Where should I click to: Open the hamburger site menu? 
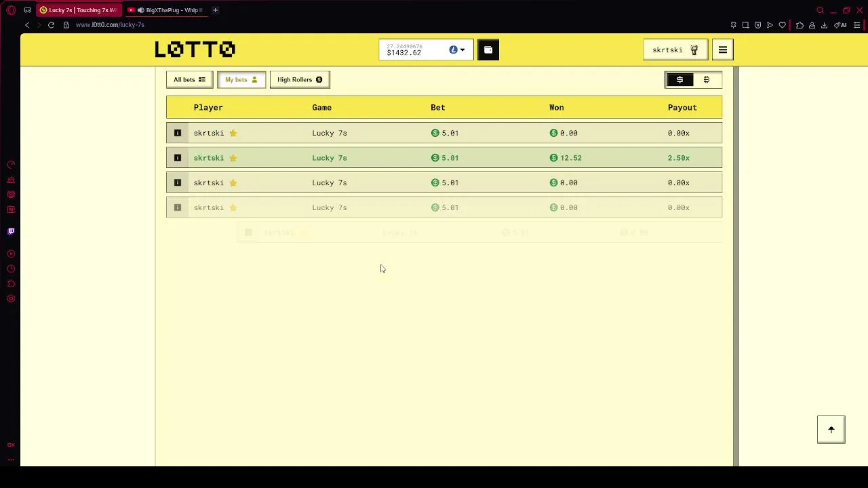click(x=723, y=49)
